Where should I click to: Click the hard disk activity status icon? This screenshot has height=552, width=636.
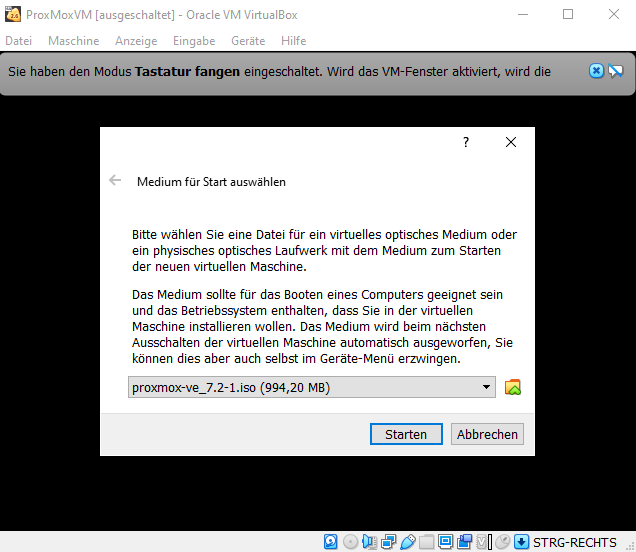[330, 542]
